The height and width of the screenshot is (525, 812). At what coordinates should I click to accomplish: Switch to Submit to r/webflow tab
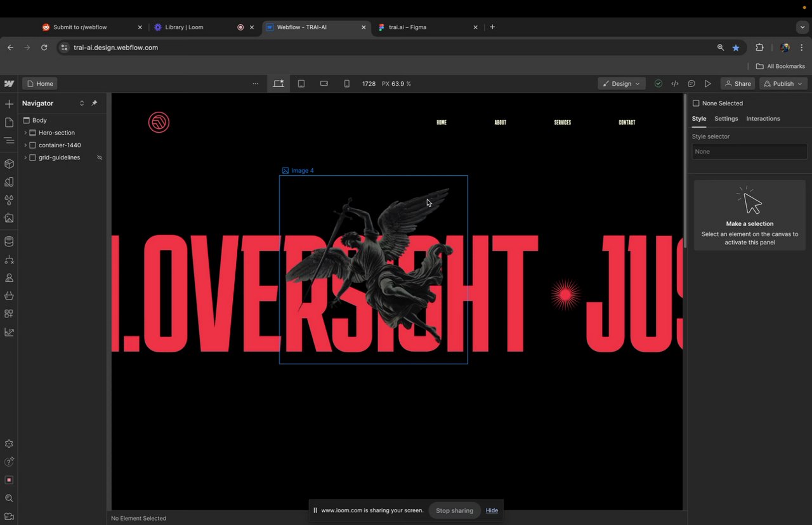tap(93, 27)
